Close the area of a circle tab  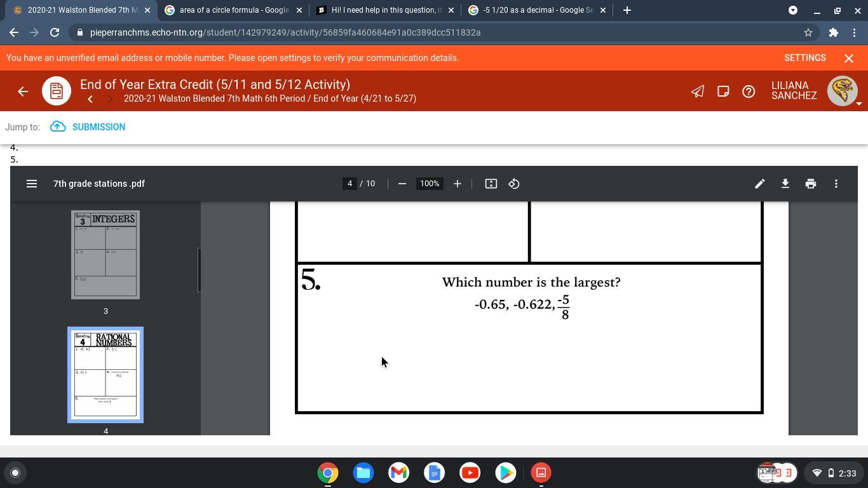(x=299, y=10)
